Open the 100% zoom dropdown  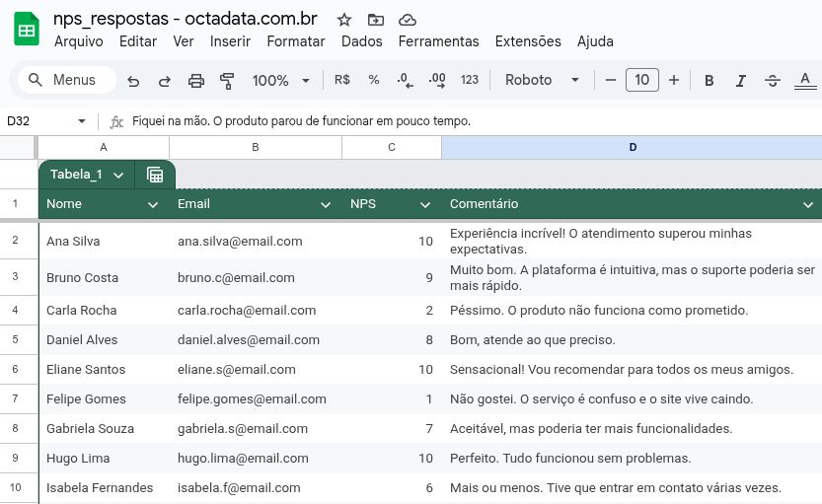tap(280, 81)
